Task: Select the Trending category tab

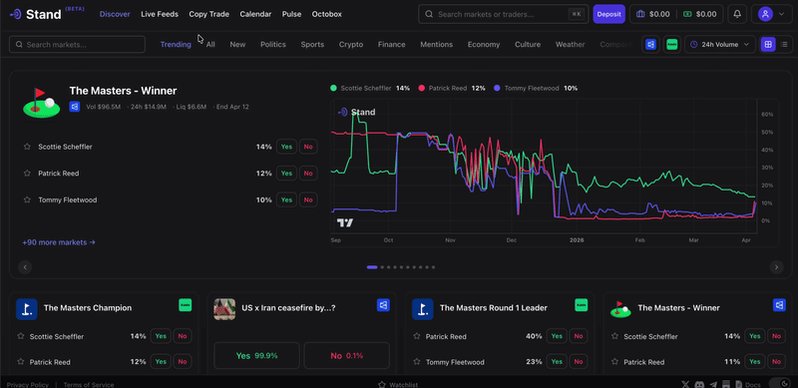Action: (176, 44)
